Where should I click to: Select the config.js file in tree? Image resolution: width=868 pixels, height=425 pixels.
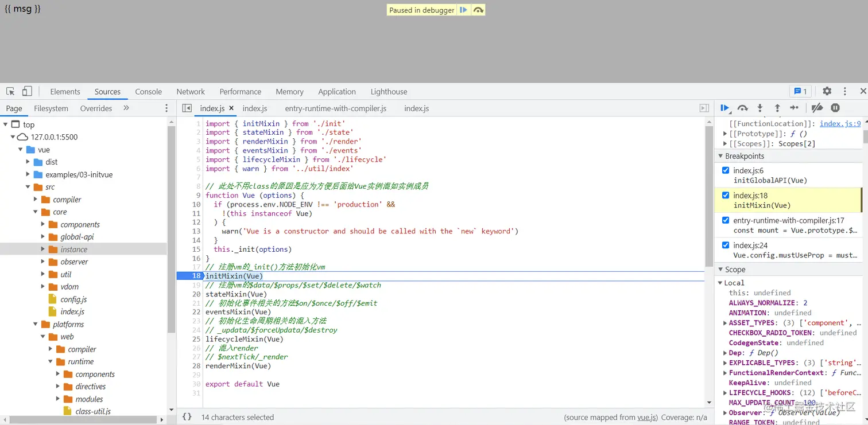73,299
